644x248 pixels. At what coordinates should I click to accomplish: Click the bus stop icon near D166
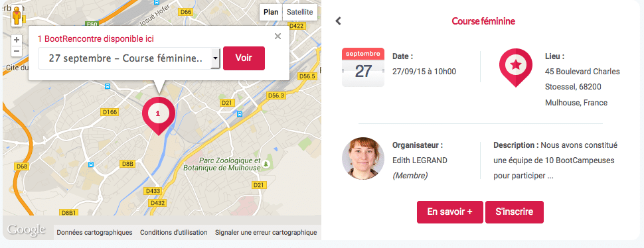pos(107,86)
